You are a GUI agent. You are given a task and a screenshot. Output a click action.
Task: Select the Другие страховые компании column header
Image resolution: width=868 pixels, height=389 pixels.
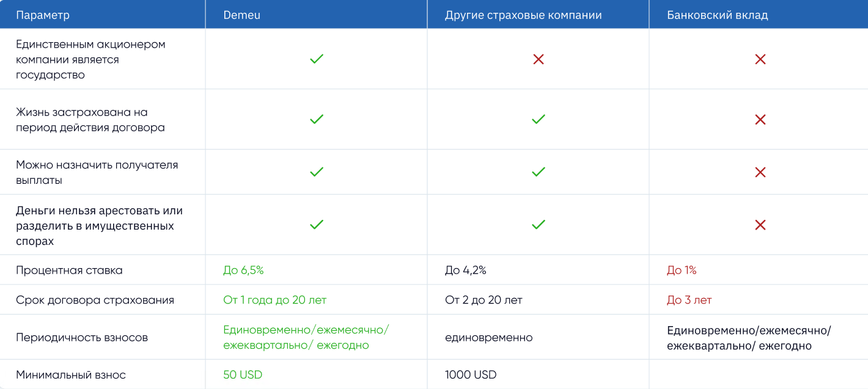[x=523, y=15]
